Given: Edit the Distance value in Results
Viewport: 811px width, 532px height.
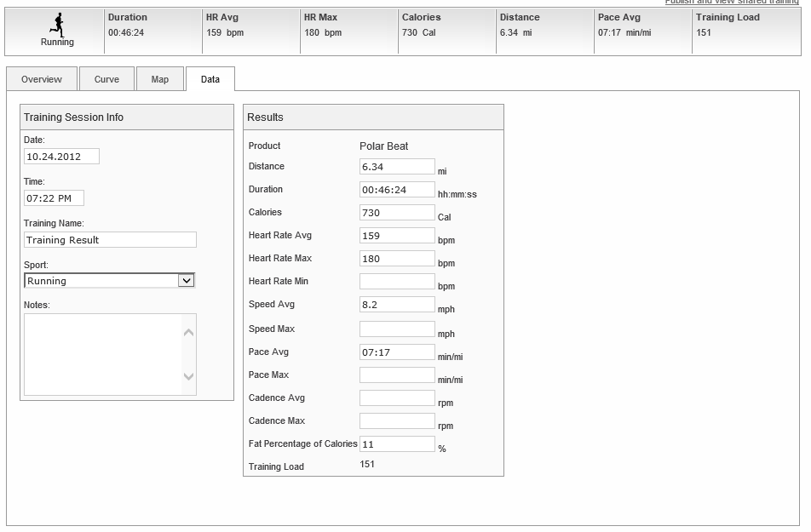Looking at the screenshot, I should (398, 166).
